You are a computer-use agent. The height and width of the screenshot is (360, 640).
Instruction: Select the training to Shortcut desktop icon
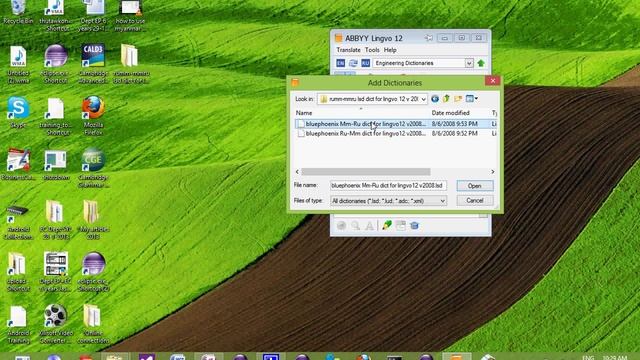click(56, 116)
